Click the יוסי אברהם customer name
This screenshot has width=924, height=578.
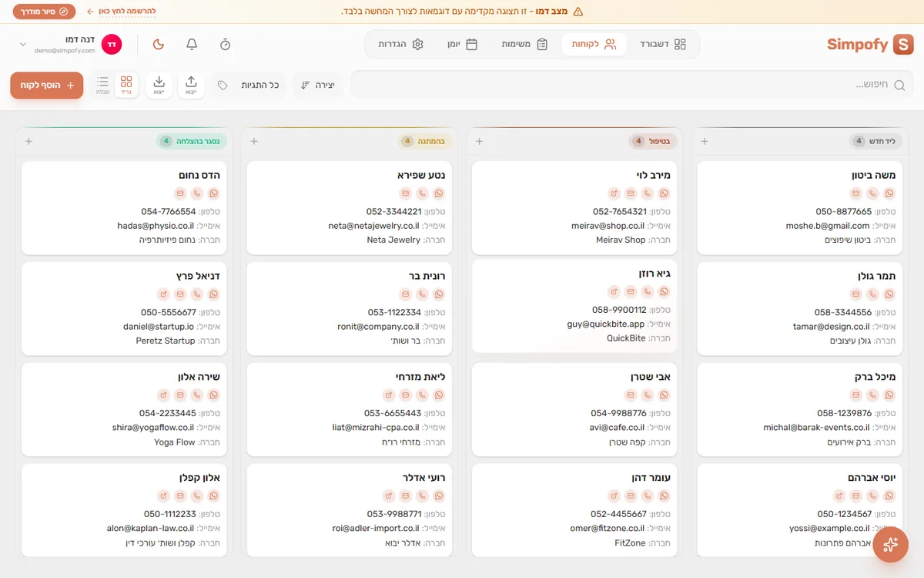pos(872,478)
